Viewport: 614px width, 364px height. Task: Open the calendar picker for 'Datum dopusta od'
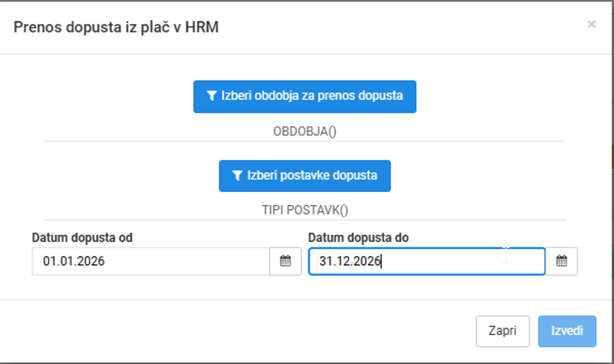click(x=286, y=261)
